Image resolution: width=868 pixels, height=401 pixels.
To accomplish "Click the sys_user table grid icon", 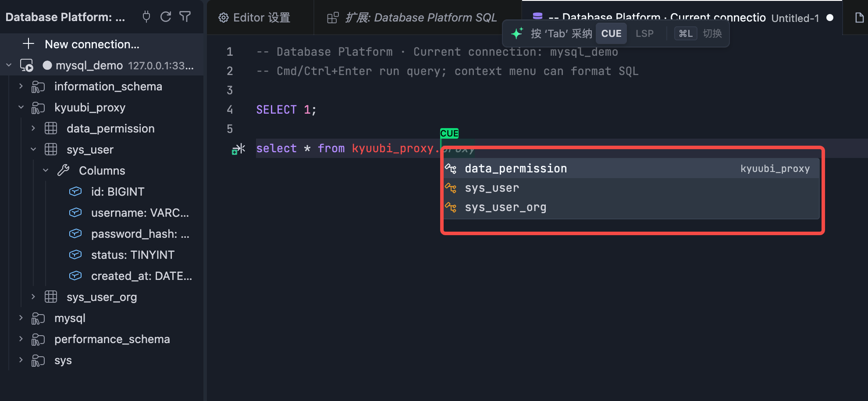I will point(51,150).
